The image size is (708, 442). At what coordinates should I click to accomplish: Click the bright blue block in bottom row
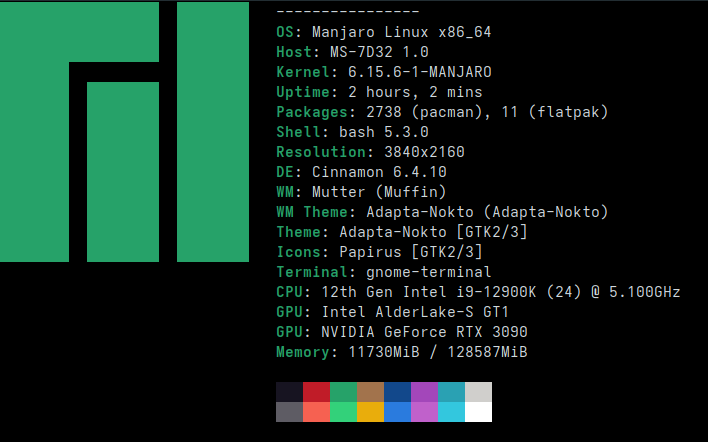[x=397, y=412]
